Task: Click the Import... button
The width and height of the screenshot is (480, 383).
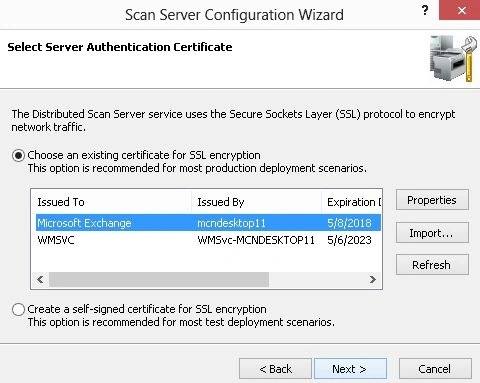Action: (432, 233)
